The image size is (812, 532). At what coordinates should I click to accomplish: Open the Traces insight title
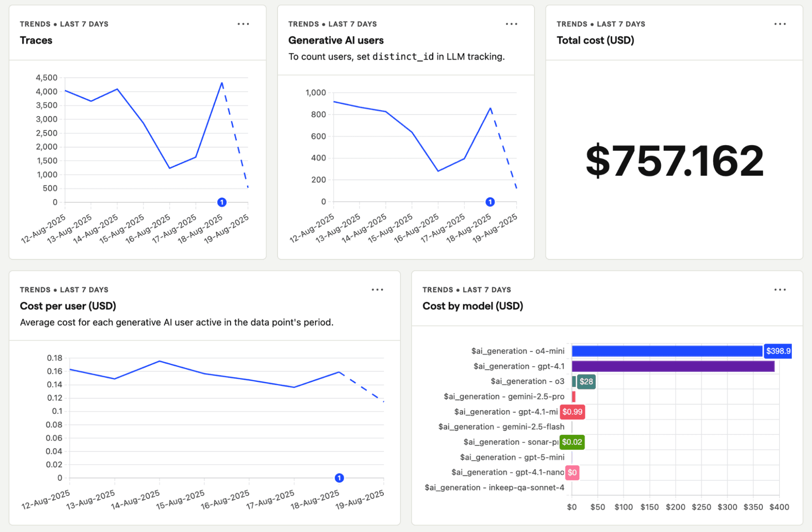(x=36, y=40)
